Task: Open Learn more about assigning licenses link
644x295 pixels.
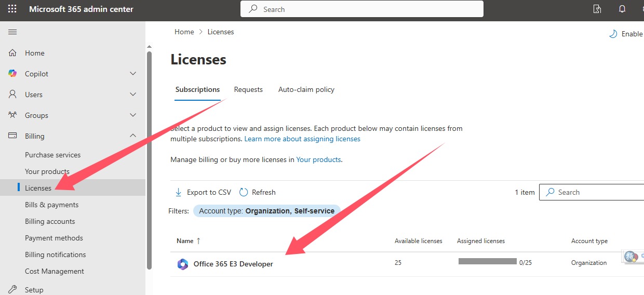Action: (302, 139)
